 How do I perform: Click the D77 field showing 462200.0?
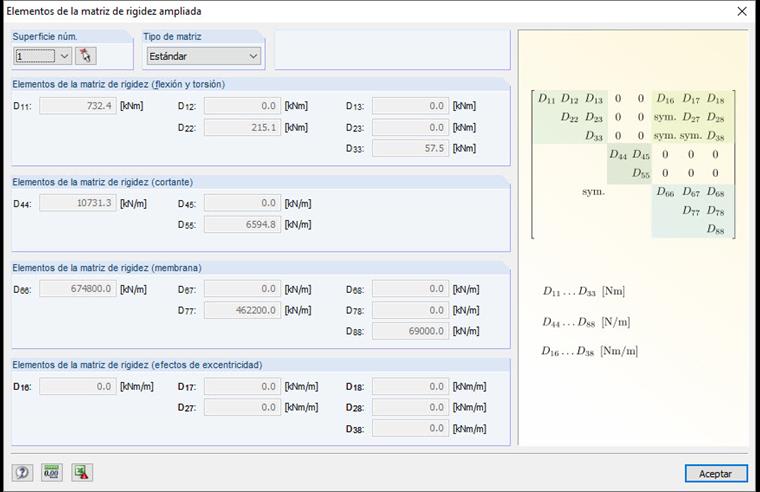click(x=242, y=310)
